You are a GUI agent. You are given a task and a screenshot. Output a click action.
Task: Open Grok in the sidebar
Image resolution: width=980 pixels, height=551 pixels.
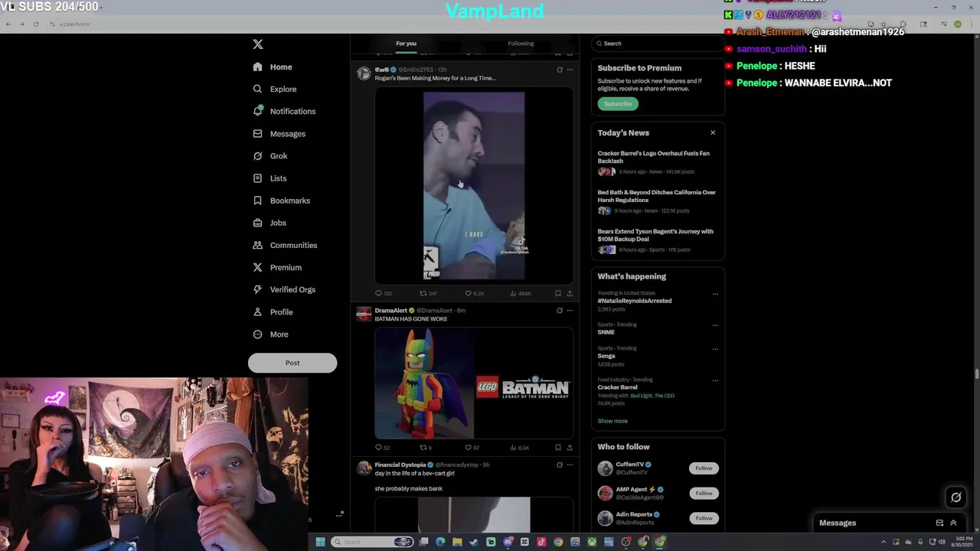pyautogui.click(x=270, y=155)
